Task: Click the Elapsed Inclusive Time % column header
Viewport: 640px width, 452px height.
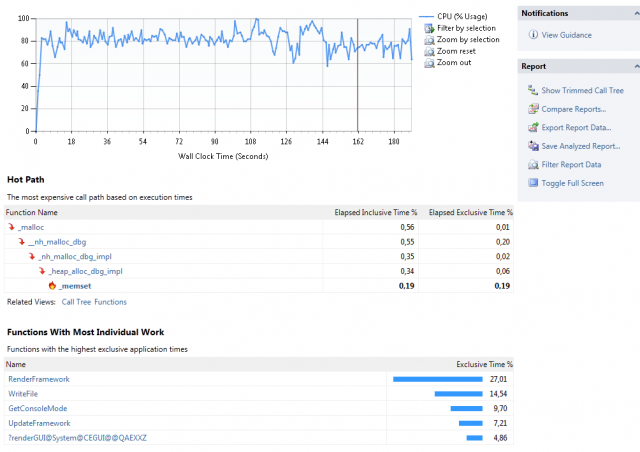Action: click(373, 212)
